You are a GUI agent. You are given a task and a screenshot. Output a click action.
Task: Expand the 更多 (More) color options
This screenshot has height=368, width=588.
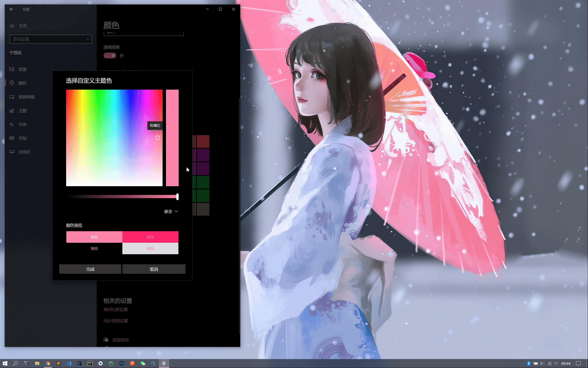point(171,211)
